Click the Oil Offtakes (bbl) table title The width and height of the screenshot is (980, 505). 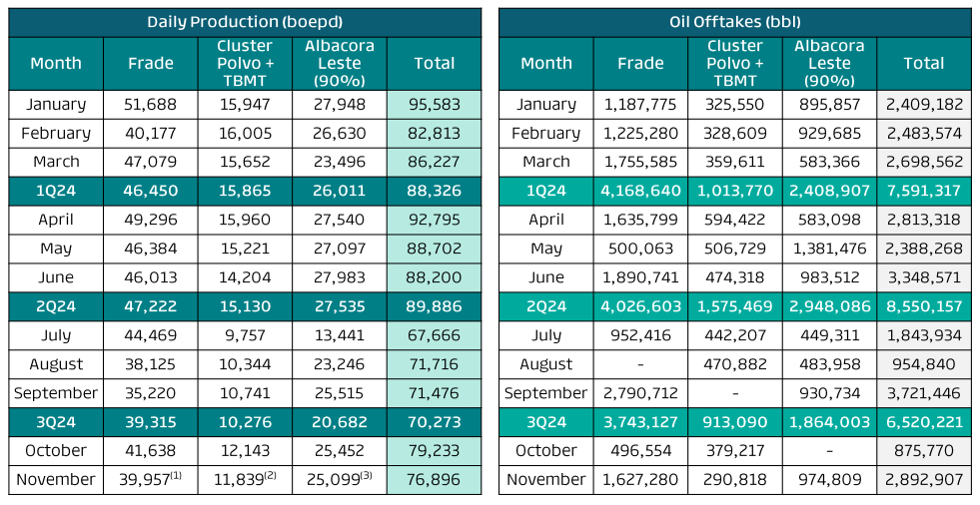734,21
